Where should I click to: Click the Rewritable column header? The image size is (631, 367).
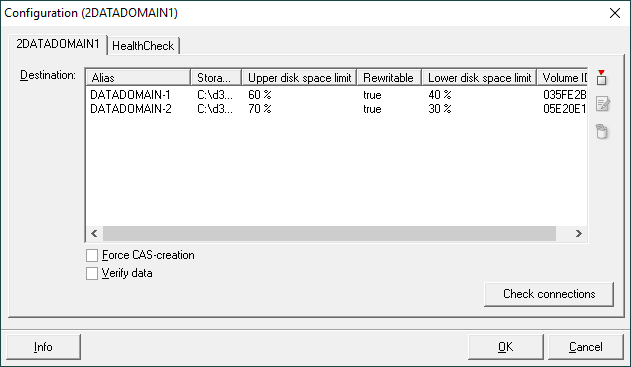pyautogui.click(x=389, y=77)
